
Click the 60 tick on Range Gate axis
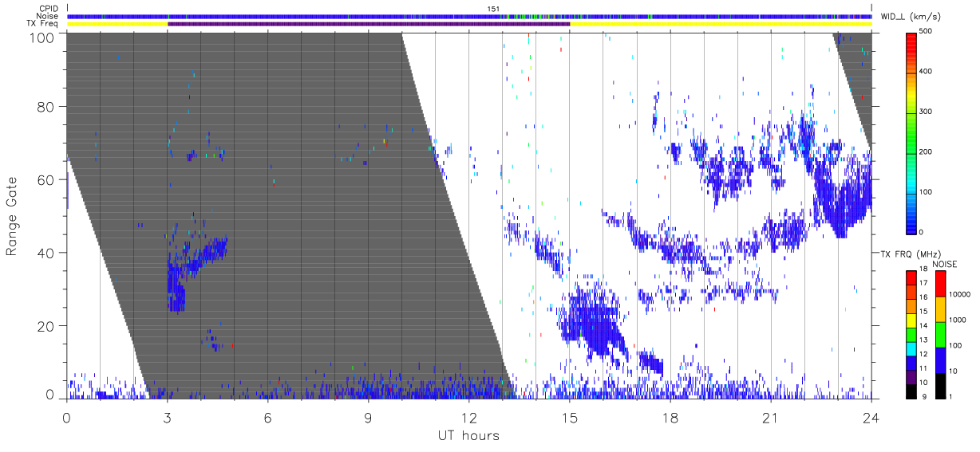(47, 180)
